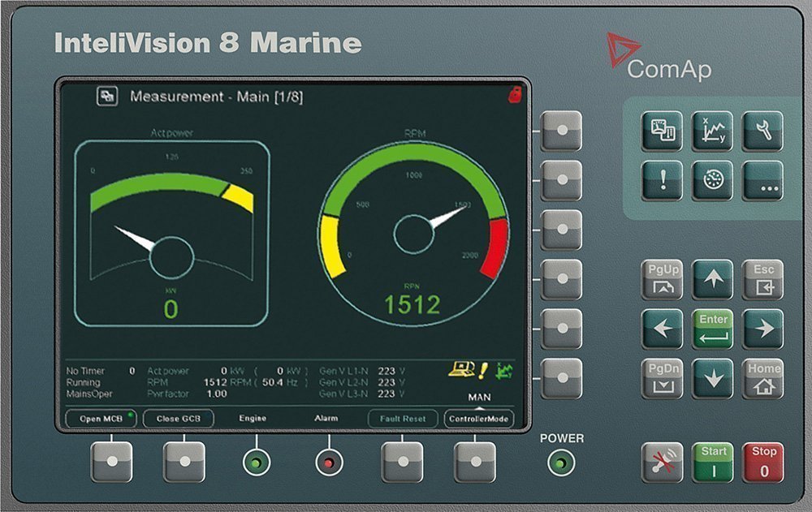Select the Fault Reset on-screen button
The image size is (812, 512).
(403, 419)
